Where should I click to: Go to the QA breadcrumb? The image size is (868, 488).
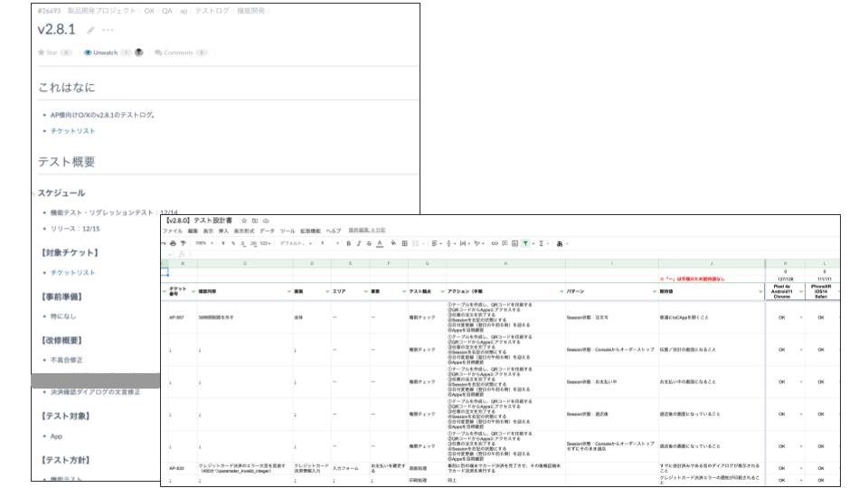pos(166,11)
